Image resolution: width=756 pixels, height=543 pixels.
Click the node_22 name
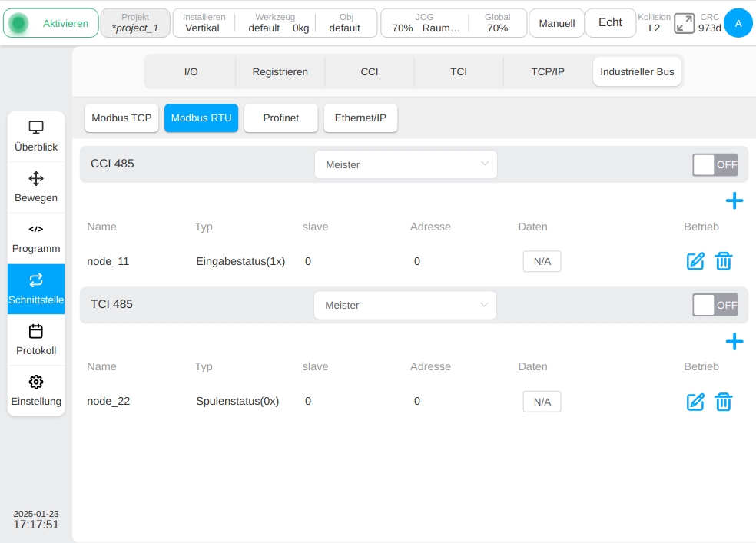[108, 402]
